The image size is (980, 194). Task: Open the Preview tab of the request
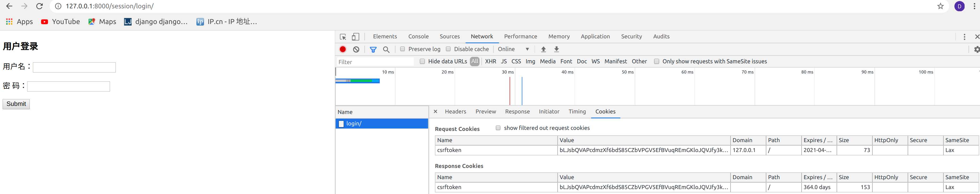click(x=486, y=112)
